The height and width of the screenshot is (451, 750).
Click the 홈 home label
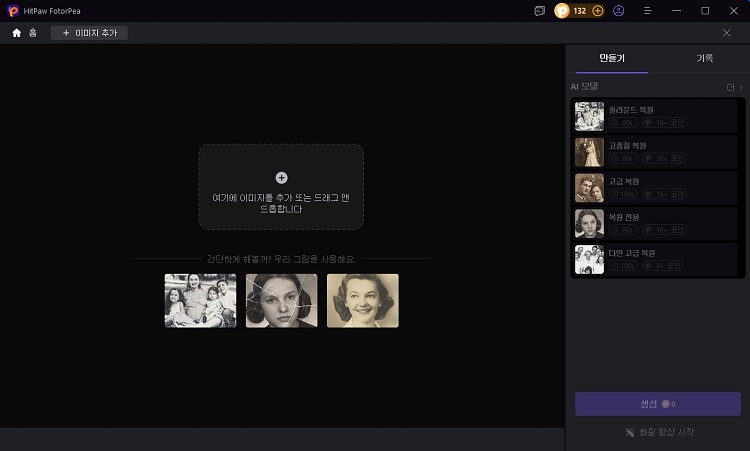tap(33, 33)
